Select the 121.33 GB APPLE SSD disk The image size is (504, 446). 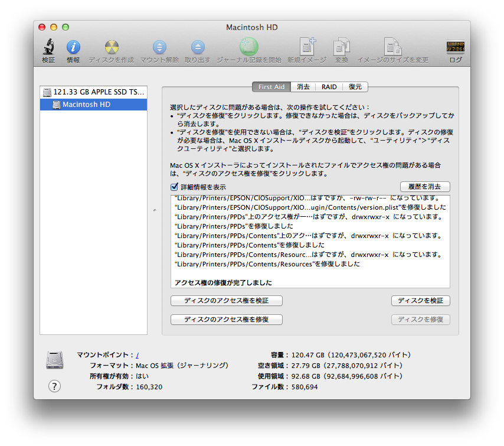[x=93, y=92]
